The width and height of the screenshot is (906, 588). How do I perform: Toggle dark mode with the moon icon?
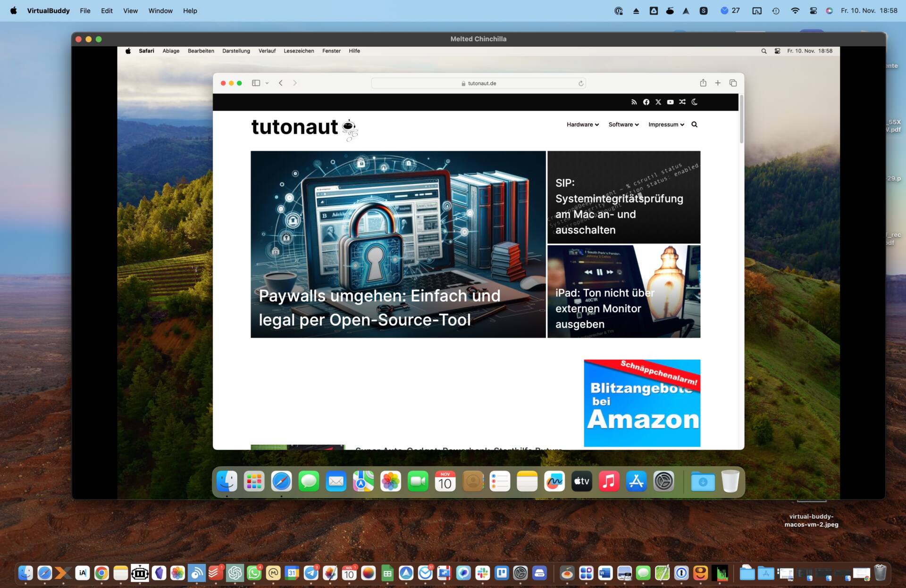(x=694, y=102)
